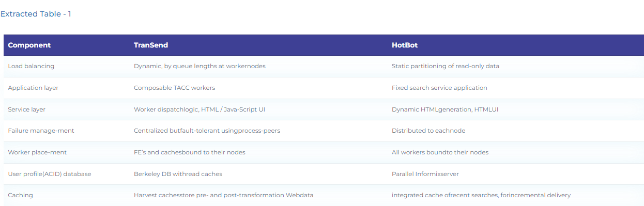644x206 pixels.
Task: Click 'Harvest cachesstore pre- and post-transformation Webdata'
Action: (224, 195)
